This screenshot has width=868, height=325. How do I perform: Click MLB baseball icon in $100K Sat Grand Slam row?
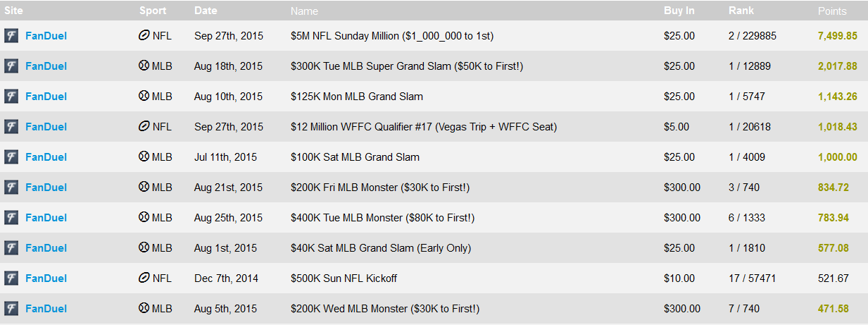click(x=144, y=157)
